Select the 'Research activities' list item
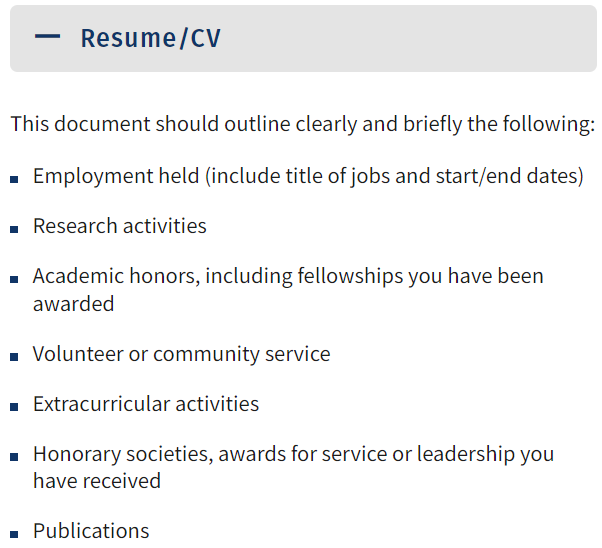Image resolution: width=602 pixels, height=548 pixels. pos(120,226)
